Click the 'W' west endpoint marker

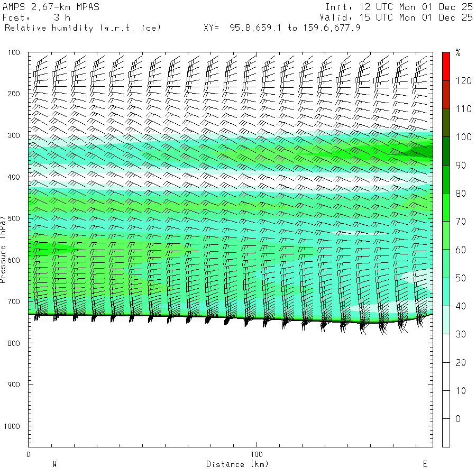54,464
